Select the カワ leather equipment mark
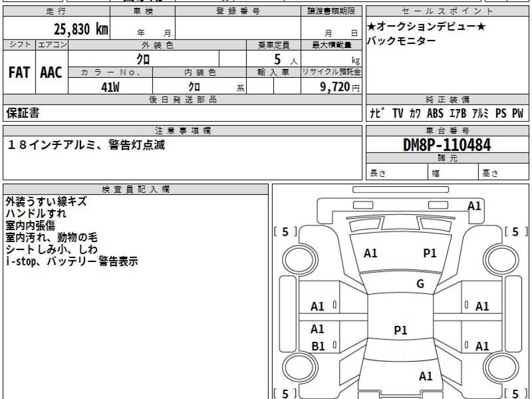The height and width of the screenshot is (399, 532). point(415,113)
